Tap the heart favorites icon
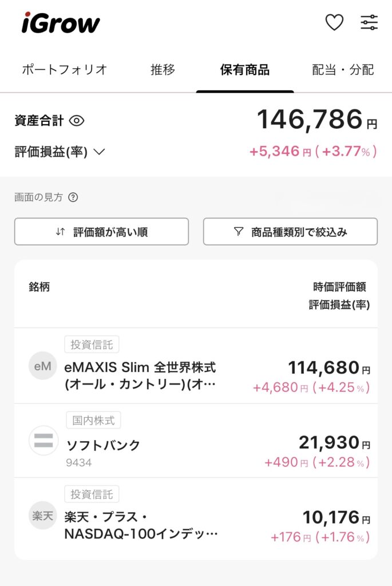 pyautogui.click(x=334, y=22)
